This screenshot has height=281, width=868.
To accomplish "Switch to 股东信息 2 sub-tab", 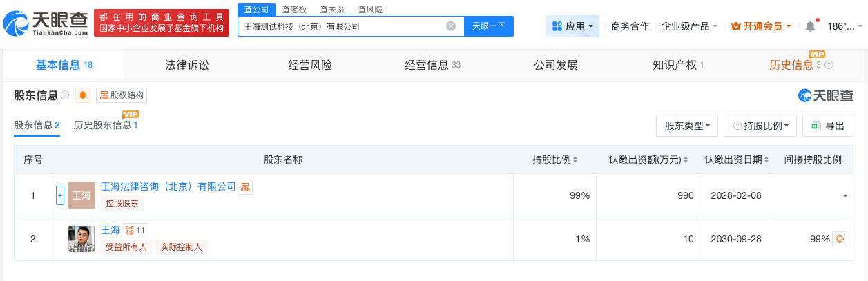I will (x=37, y=125).
